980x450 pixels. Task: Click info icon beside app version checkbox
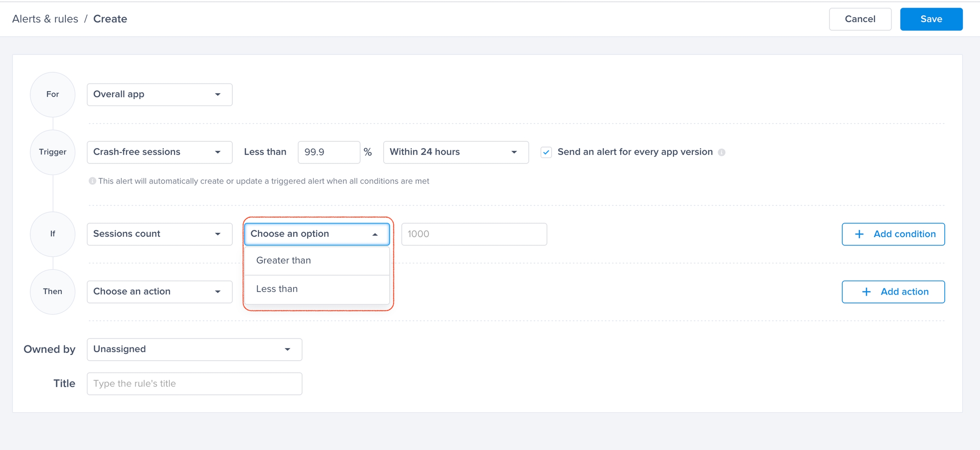coord(721,152)
